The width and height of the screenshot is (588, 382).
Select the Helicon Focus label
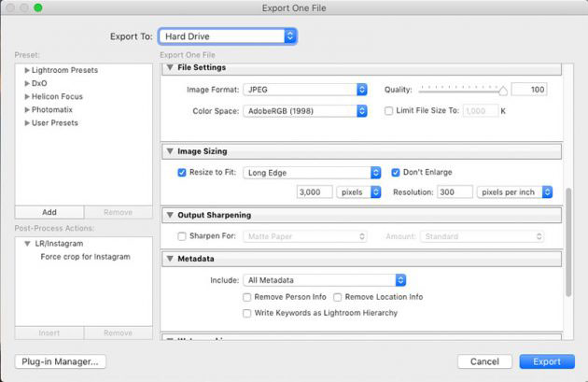pos(57,96)
